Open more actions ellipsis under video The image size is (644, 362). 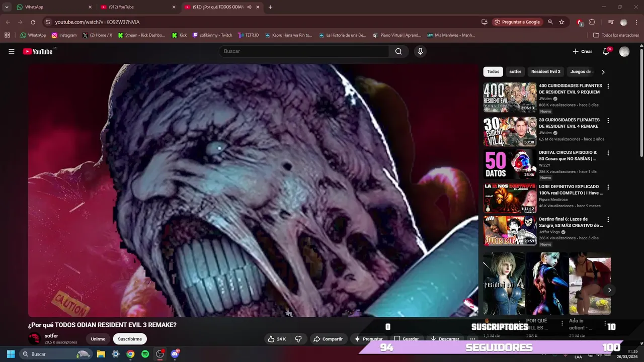[472, 339]
